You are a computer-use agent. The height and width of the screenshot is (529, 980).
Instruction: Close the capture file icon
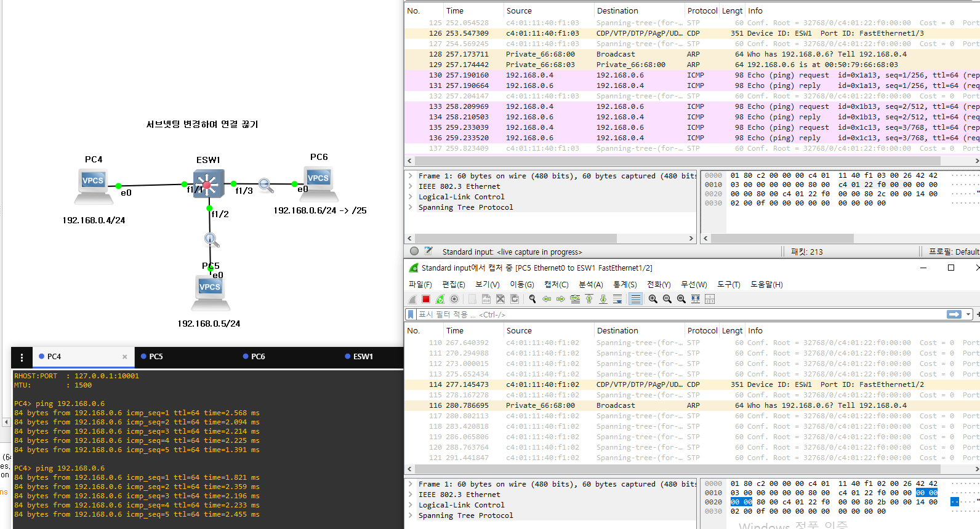500,299
